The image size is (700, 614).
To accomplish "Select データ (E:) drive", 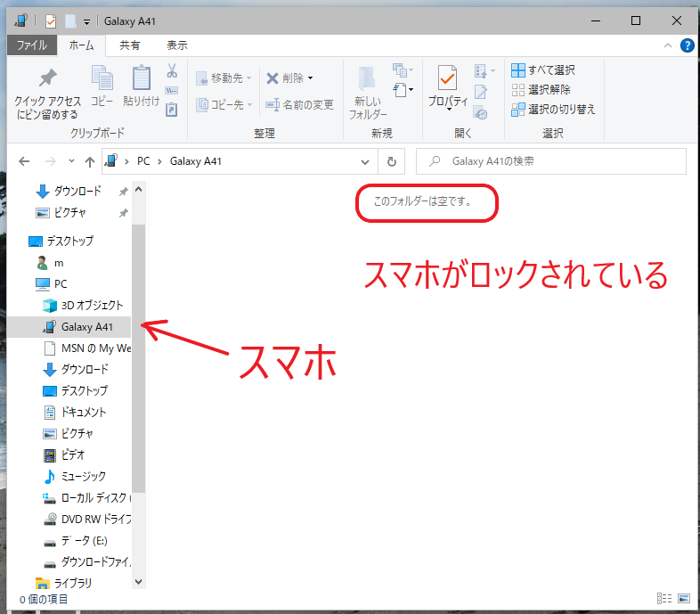I will pos(76,541).
